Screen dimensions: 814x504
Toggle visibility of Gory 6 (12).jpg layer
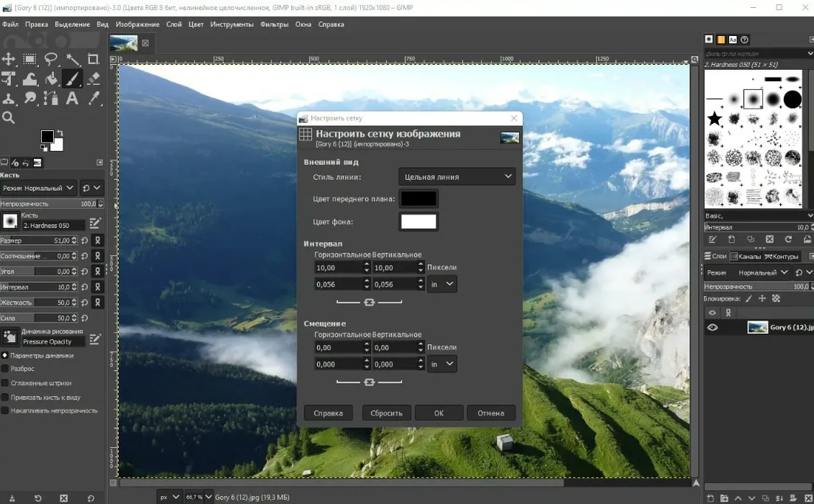pyautogui.click(x=712, y=328)
